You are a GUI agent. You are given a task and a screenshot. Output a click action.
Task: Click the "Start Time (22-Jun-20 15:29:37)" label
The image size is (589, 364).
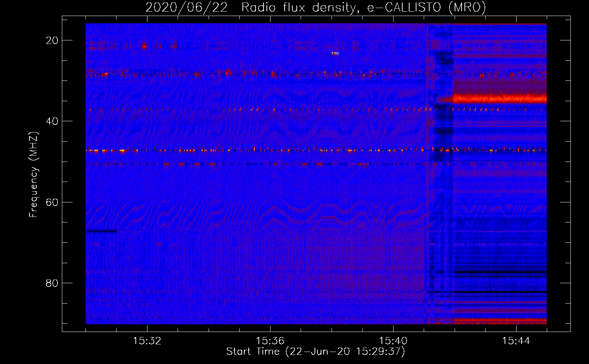tap(316, 352)
